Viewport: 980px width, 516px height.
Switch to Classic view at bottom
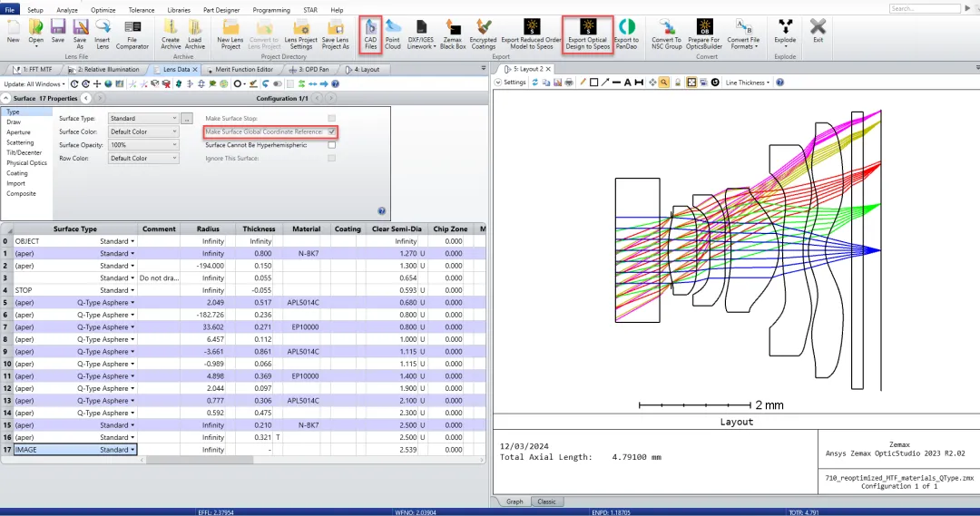click(x=546, y=501)
